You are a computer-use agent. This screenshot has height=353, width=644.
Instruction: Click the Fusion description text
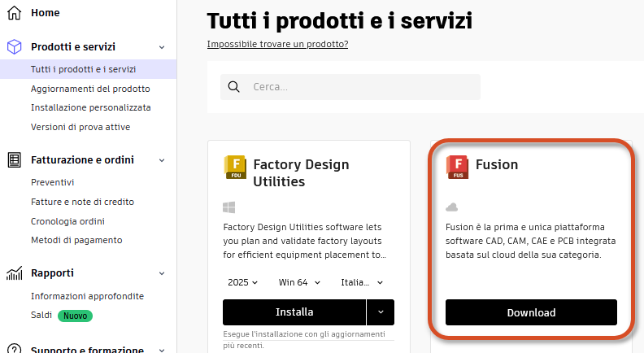(x=531, y=241)
